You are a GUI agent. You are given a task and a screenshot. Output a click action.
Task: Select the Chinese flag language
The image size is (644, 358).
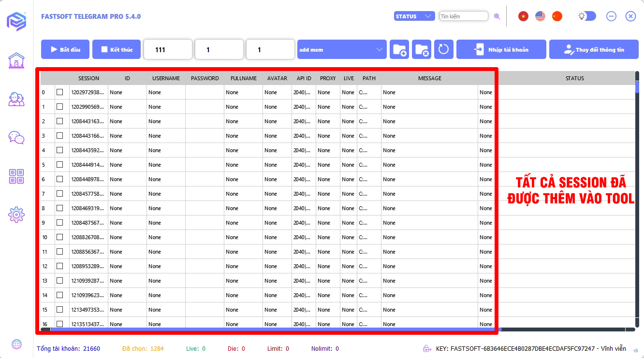(557, 16)
